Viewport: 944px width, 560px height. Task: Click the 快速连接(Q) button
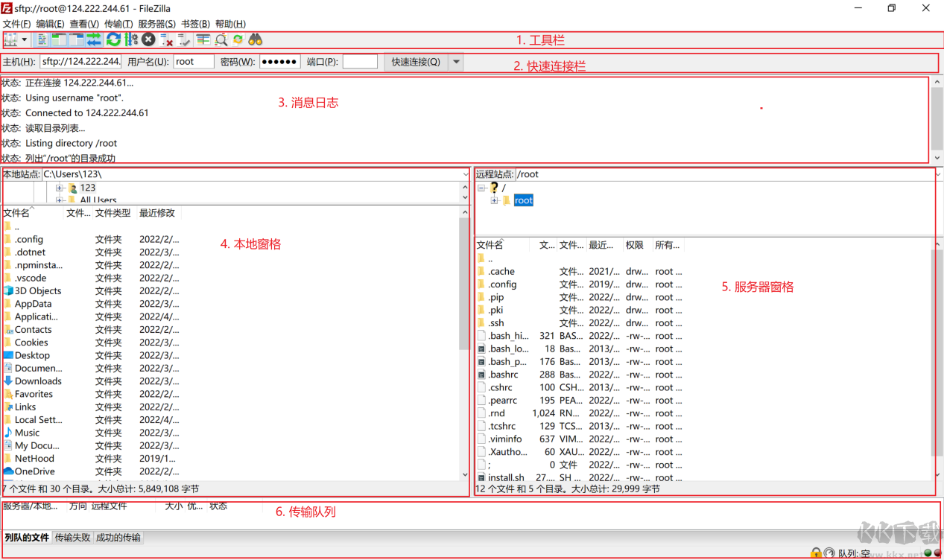tap(416, 62)
